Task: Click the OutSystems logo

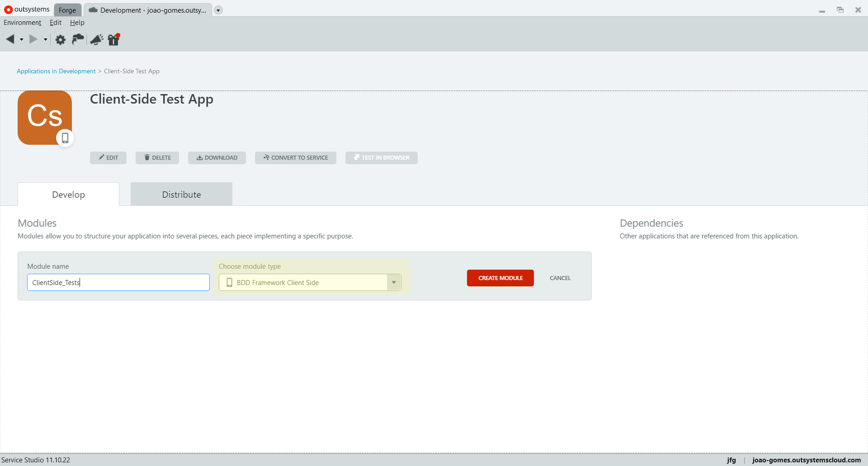Action: coord(26,9)
